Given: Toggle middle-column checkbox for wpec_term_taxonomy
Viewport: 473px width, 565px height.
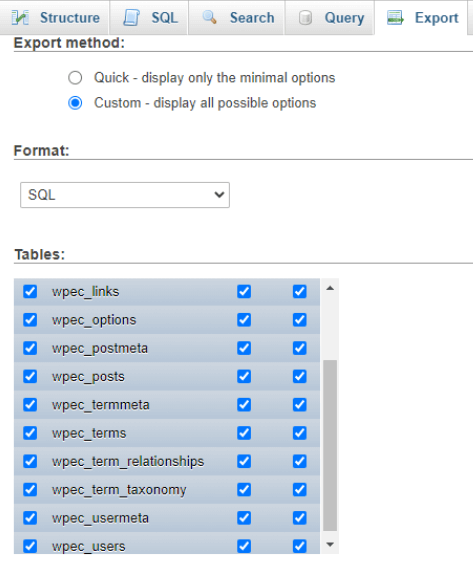Looking at the screenshot, I should pos(244,489).
